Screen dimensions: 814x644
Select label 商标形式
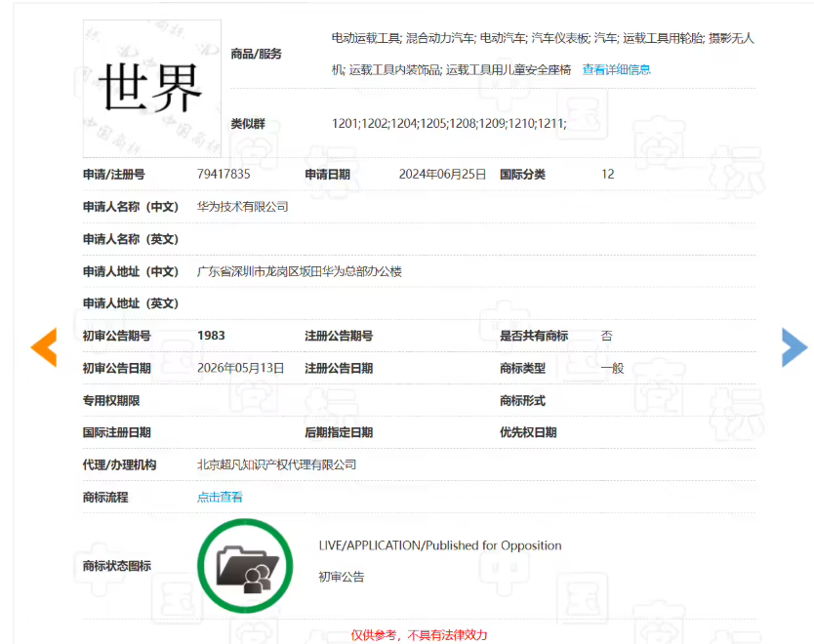coord(523,401)
